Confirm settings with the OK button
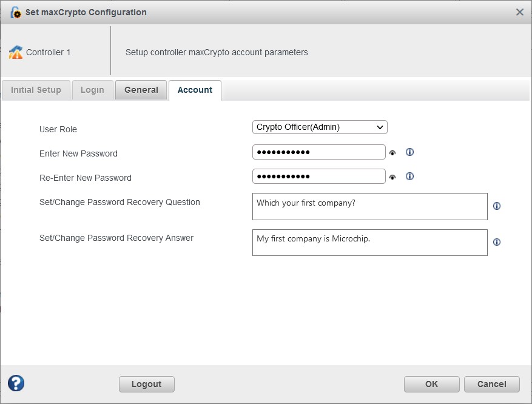This screenshot has height=404, width=532. coord(431,384)
